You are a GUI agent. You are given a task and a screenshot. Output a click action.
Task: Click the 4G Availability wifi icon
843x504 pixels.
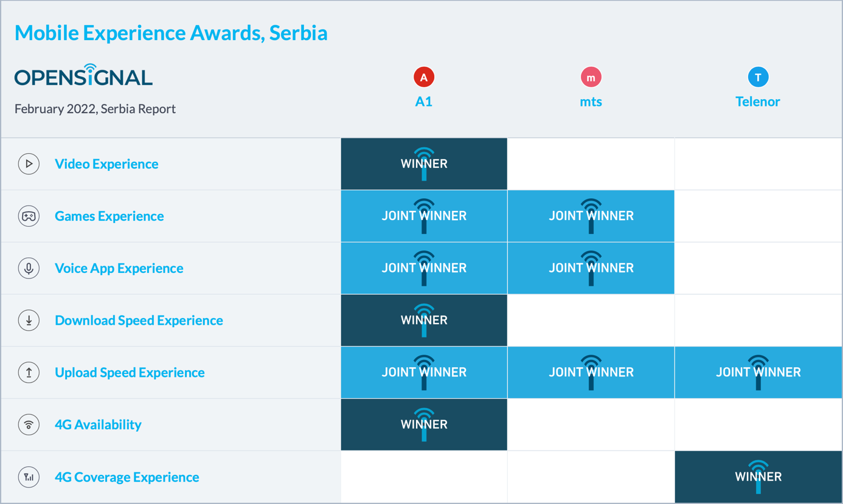(x=29, y=425)
